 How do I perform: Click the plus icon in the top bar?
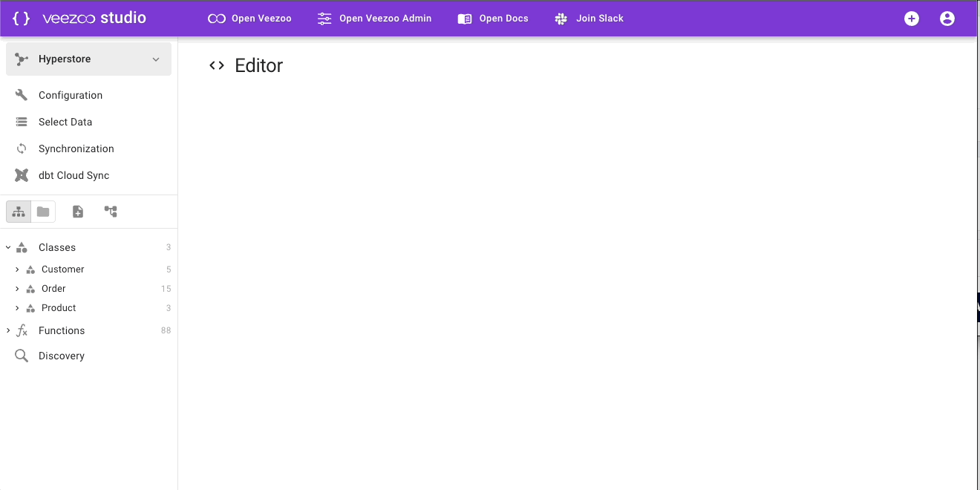tap(911, 19)
